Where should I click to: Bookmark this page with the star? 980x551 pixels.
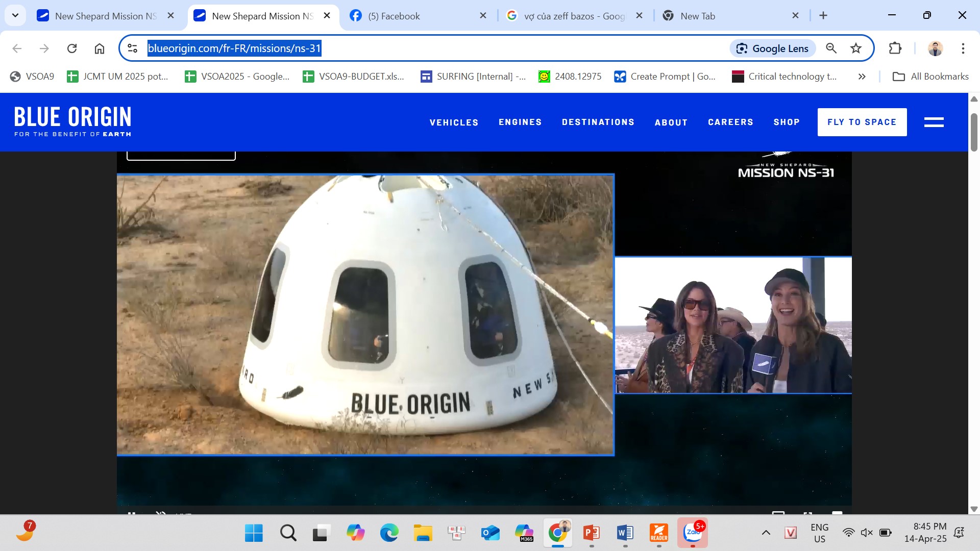[x=856, y=48]
